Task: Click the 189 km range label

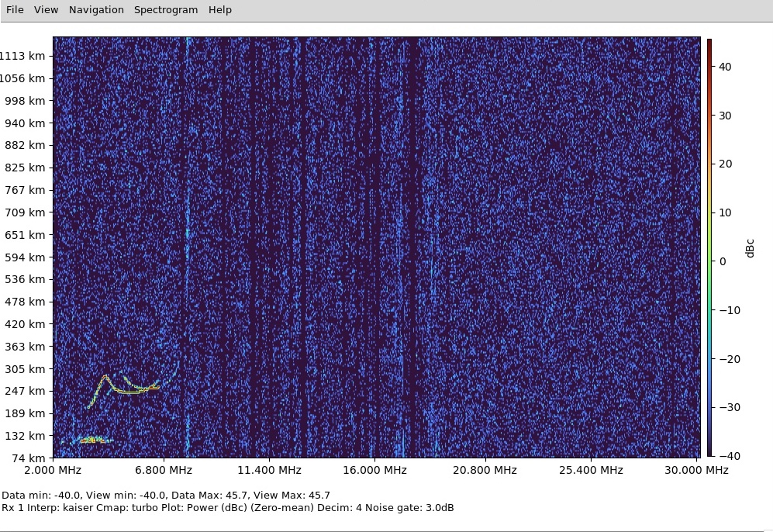Action: [25, 413]
